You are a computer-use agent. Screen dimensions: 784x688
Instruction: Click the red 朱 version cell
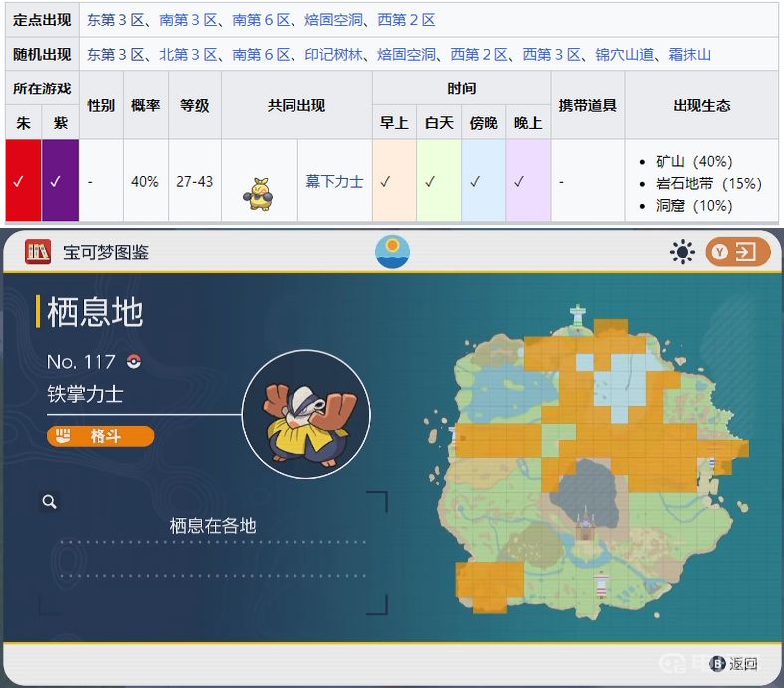[x=23, y=180]
